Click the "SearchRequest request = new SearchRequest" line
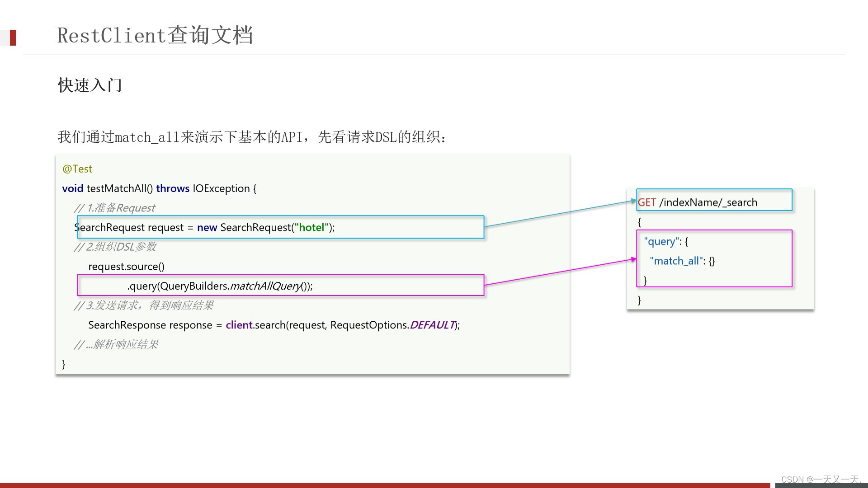 [x=204, y=227]
